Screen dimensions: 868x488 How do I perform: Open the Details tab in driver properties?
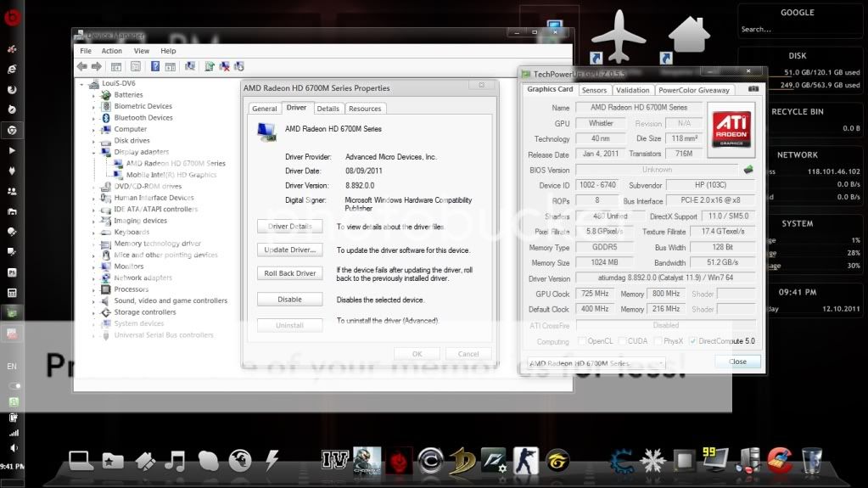point(328,109)
